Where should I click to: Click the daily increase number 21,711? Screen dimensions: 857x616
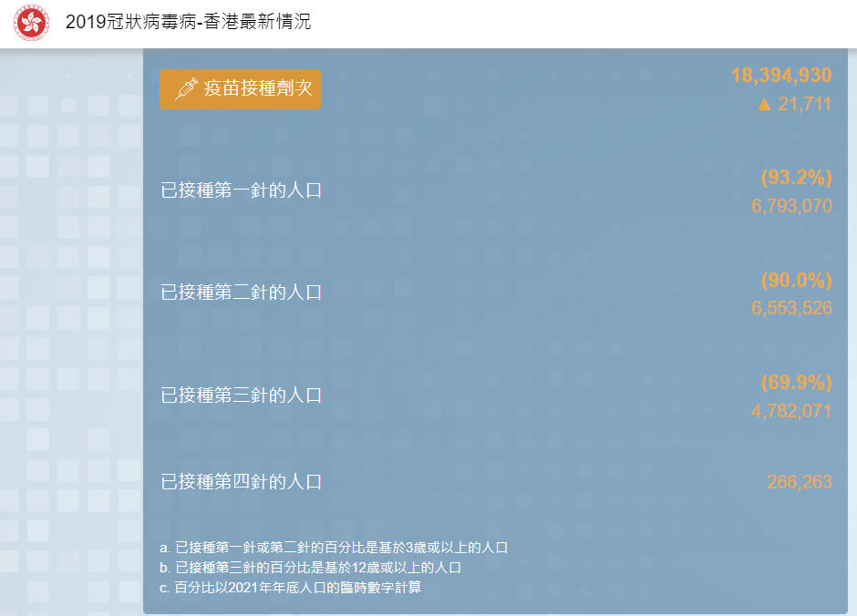point(804,104)
